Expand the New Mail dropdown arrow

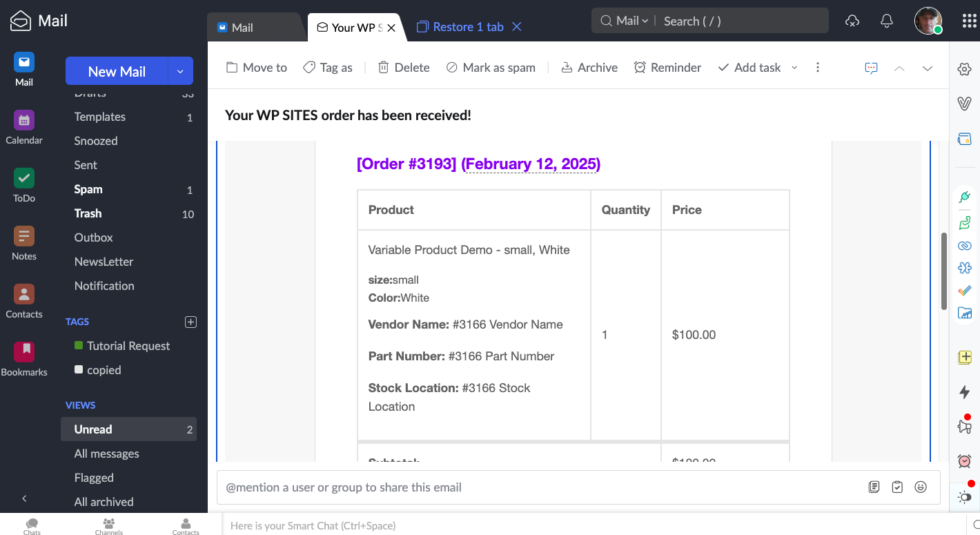tap(180, 71)
